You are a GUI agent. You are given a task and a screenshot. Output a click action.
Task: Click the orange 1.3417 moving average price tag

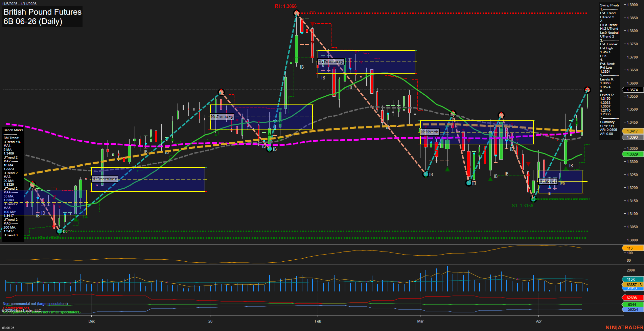click(x=632, y=131)
